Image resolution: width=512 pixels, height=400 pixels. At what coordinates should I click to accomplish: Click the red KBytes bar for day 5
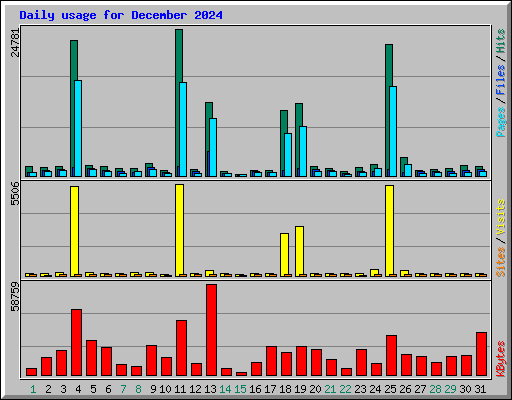91,358
